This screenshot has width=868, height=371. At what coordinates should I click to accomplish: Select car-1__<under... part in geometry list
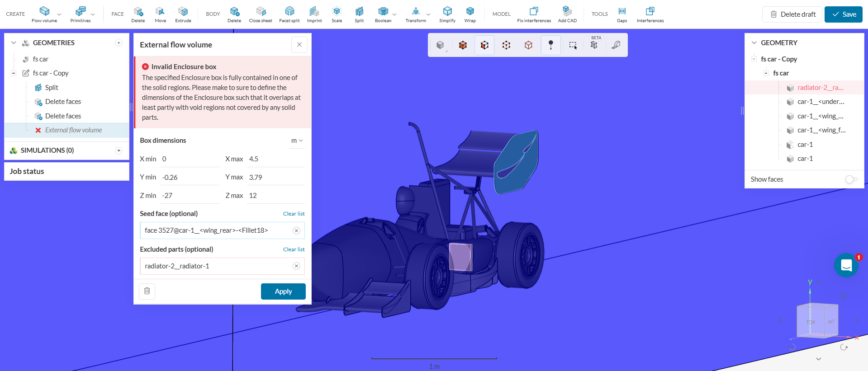(x=820, y=102)
